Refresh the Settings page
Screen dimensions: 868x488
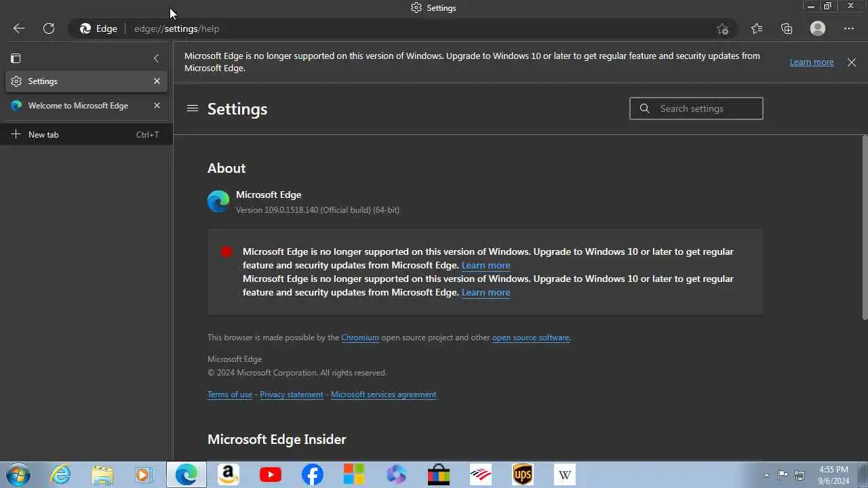tap(49, 28)
